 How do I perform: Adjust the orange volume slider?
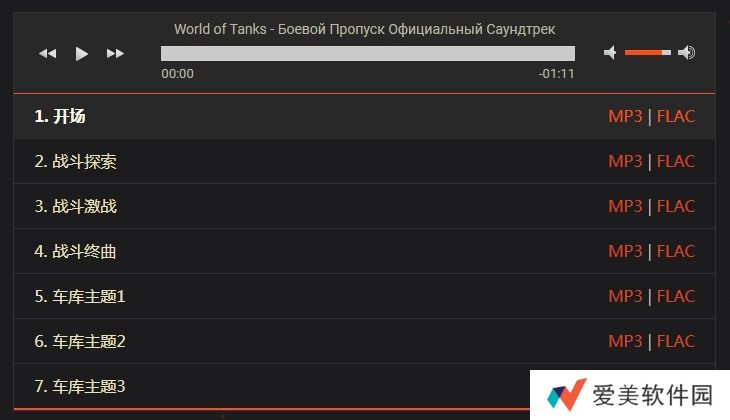[647, 52]
